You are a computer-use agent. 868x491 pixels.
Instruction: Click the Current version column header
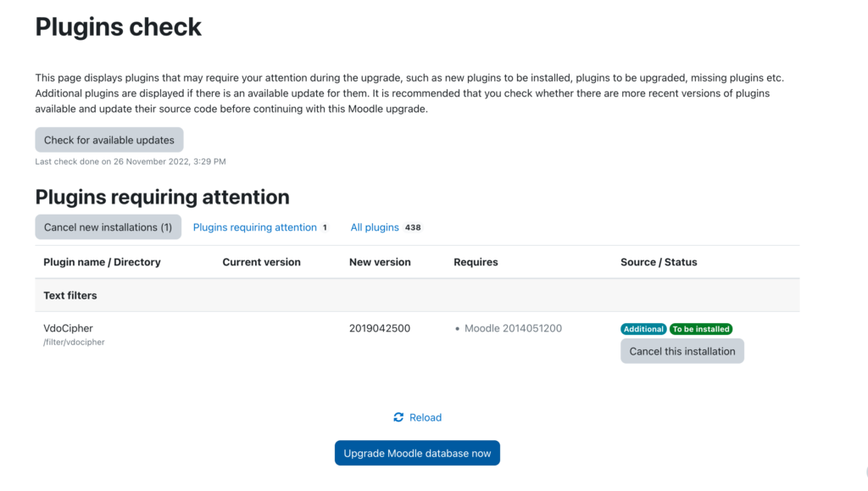(x=261, y=262)
